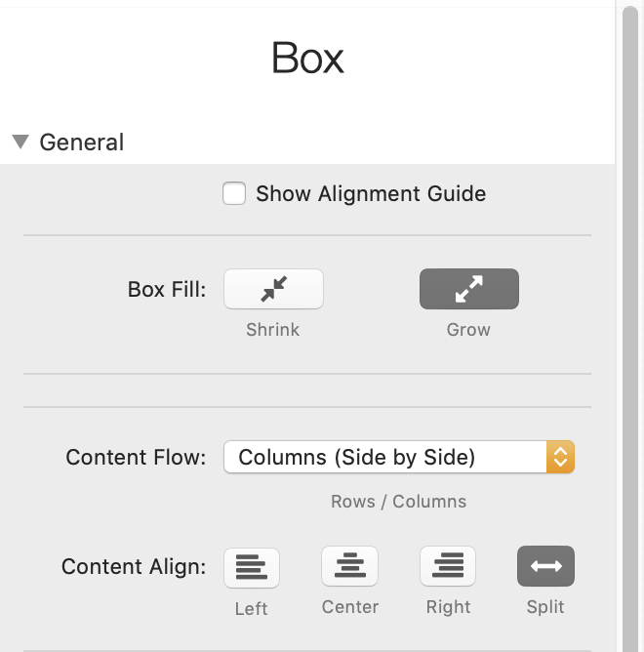The height and width of the screenshot is (652, 644).
Task: Enable Show Alignment Guide checkbox
Action: [234, 193]
